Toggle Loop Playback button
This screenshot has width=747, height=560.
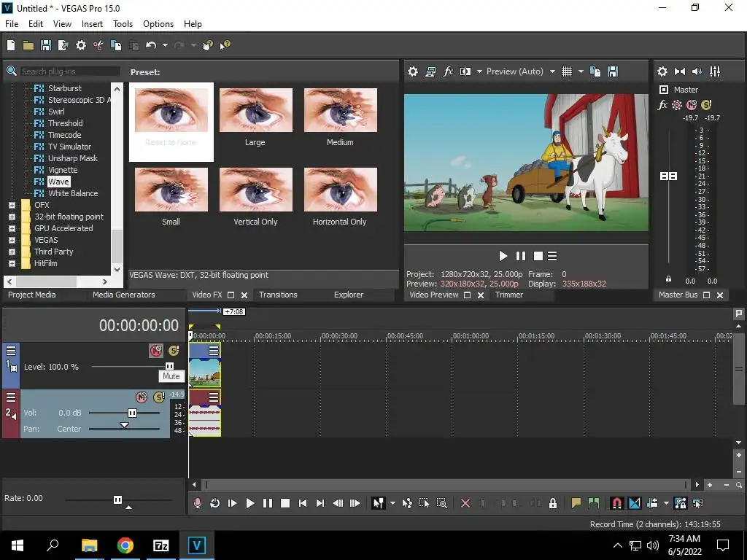pyautogui.click(x=215, y=503)
